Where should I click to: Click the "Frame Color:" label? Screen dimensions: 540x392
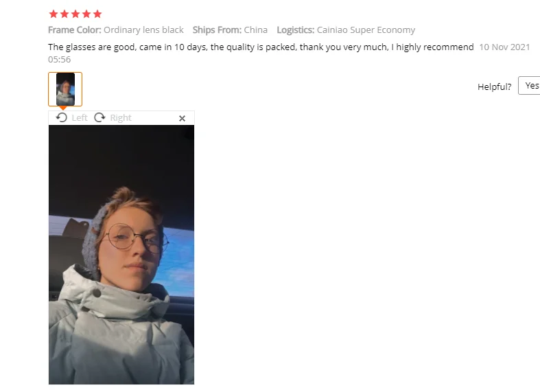click(75, 30)
